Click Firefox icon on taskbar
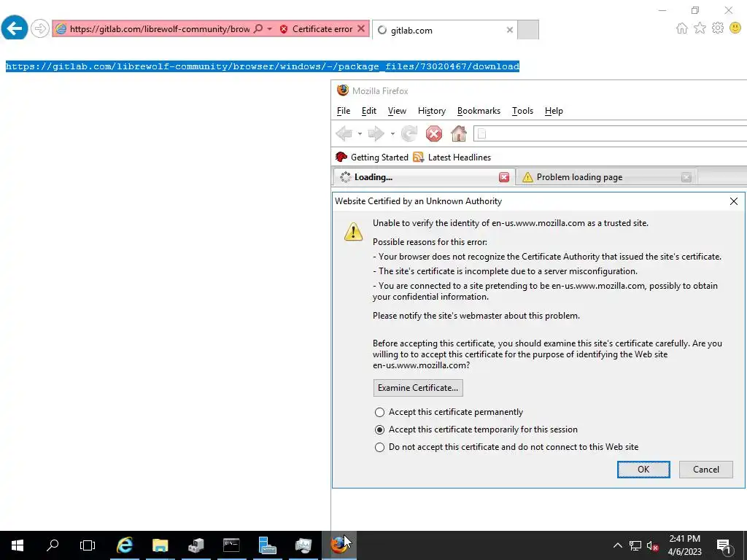The image size is (747, 560). click(338, 545)
